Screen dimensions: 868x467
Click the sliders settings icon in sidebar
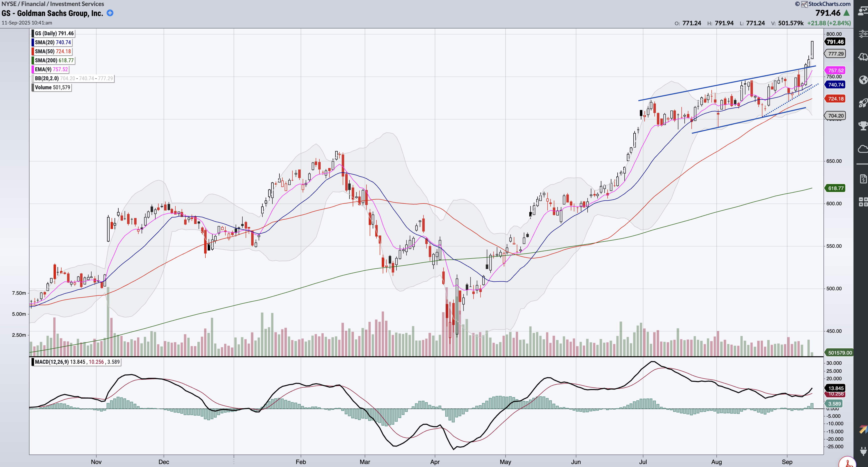863,34
